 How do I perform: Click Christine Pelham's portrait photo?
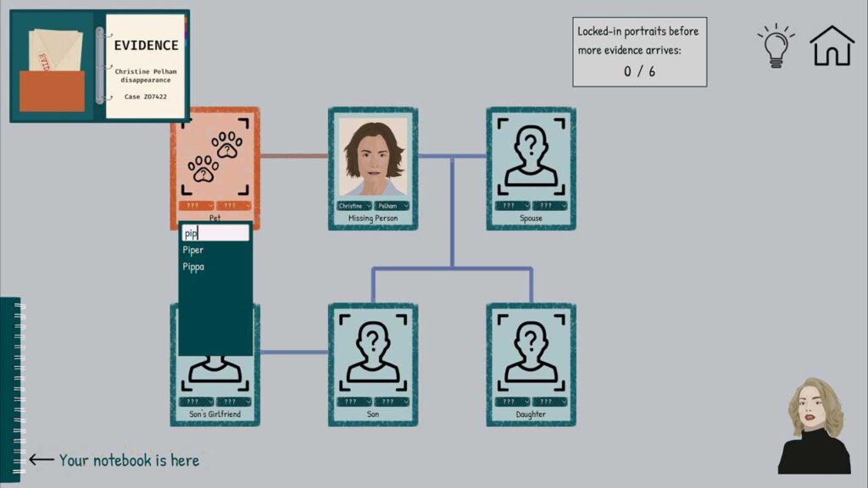point(372,157)
